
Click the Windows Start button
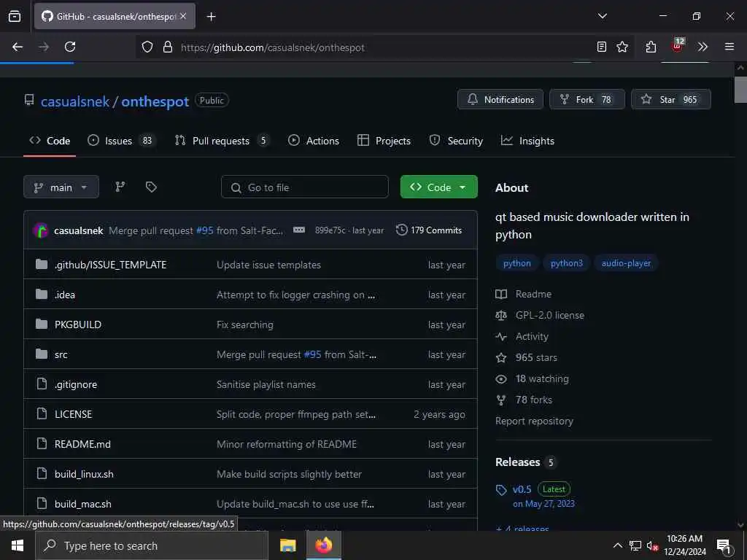(x=18, y=545)
